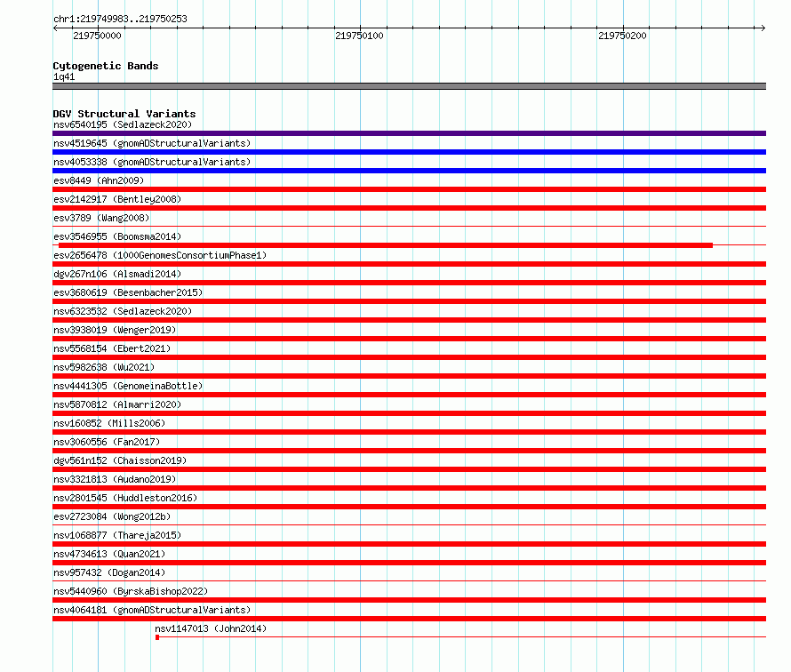The width and height of the screenshot is (791, 672).
Task: Click nsv3321813 (Audano2019) label
Action: point(115,479)
